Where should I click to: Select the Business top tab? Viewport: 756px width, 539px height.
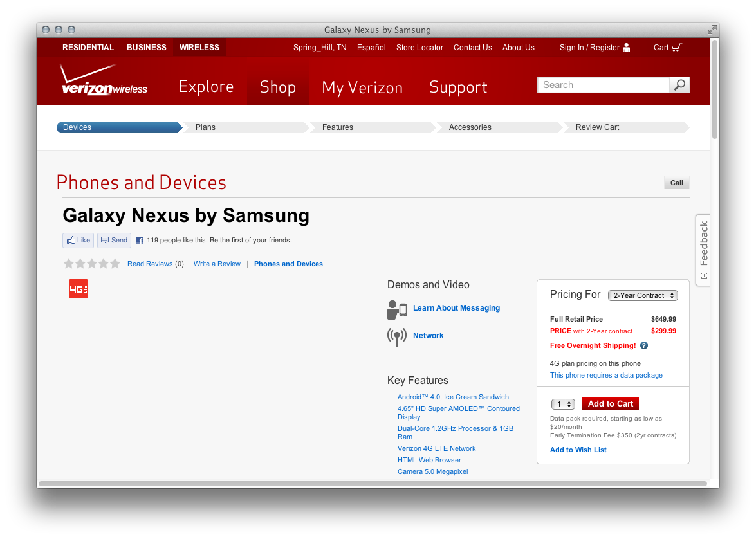click(147, 47)
